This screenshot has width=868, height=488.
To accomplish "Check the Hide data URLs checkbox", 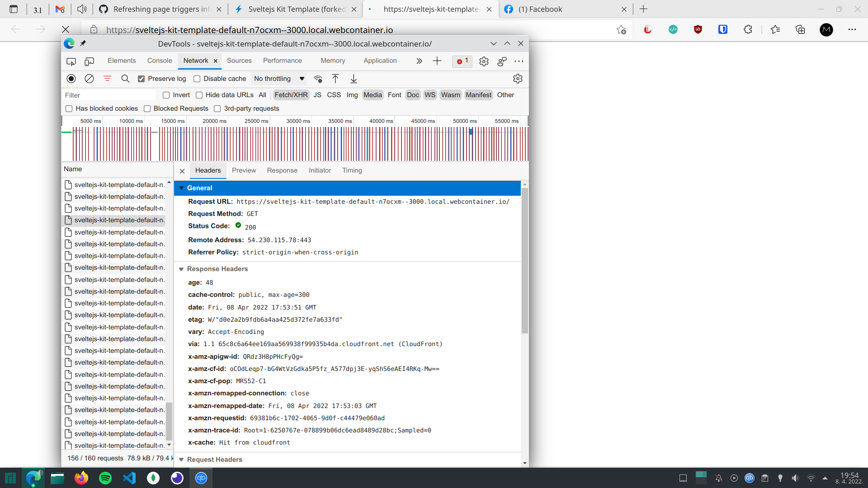I will click(x=199, y=95).
